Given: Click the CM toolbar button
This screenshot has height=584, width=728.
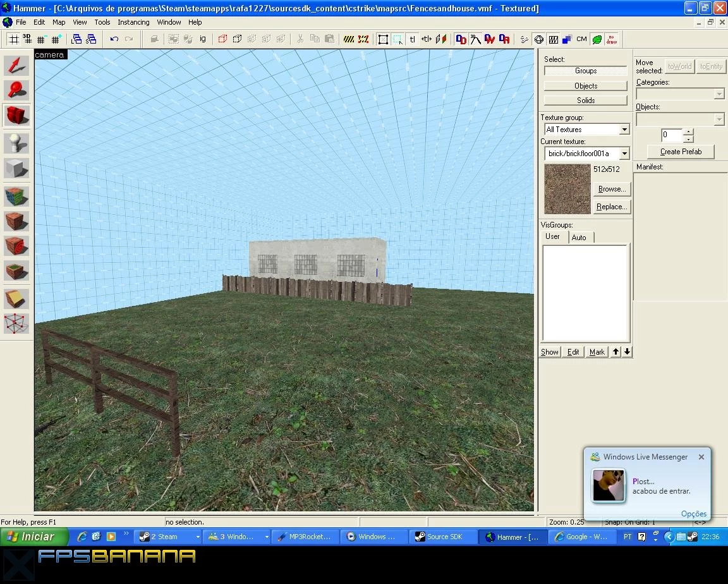Looking at the screenshot, I should pos(582,39).
